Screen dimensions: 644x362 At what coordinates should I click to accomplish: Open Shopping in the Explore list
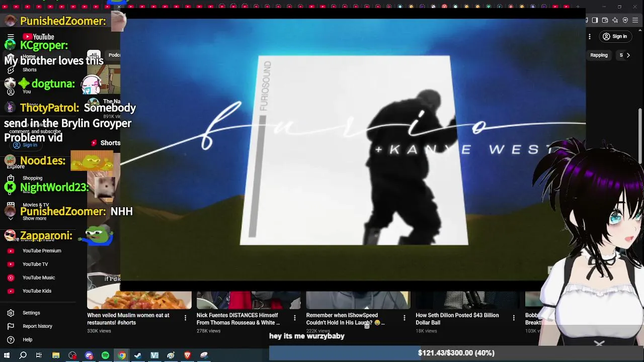32,178
